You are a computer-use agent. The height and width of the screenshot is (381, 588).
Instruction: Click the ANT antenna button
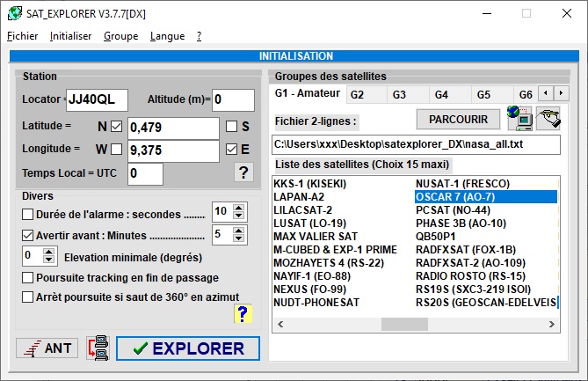click(47, 348)
